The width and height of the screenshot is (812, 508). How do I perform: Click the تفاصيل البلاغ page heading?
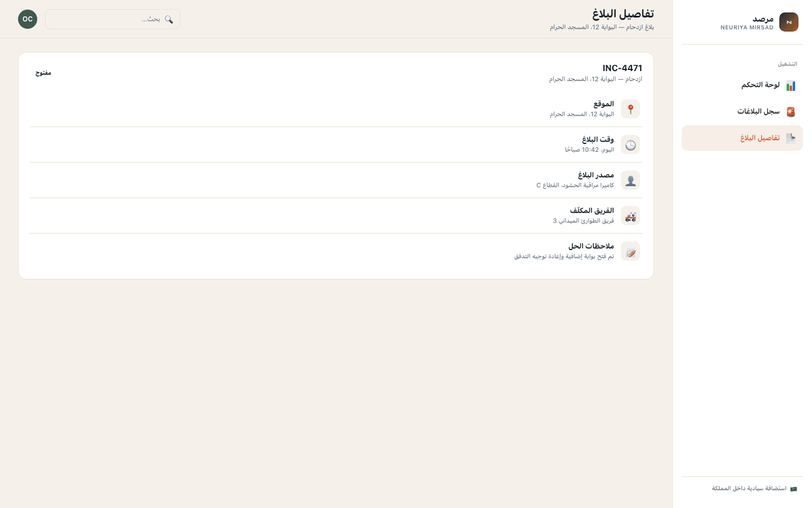coord(623,14)
